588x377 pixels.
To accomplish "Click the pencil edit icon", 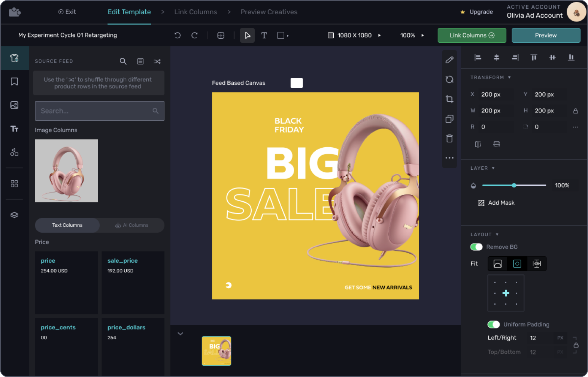I will pyautogui.click(x=449, y=60).
